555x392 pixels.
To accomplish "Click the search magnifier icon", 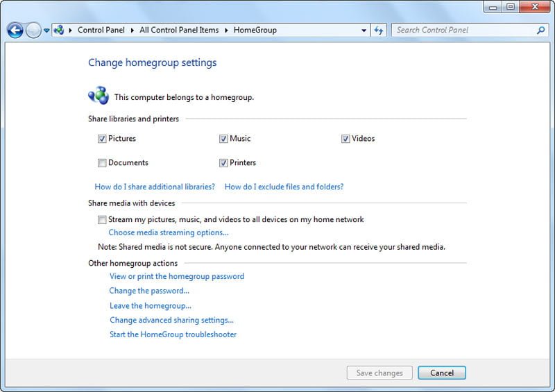I will point(541,31).
